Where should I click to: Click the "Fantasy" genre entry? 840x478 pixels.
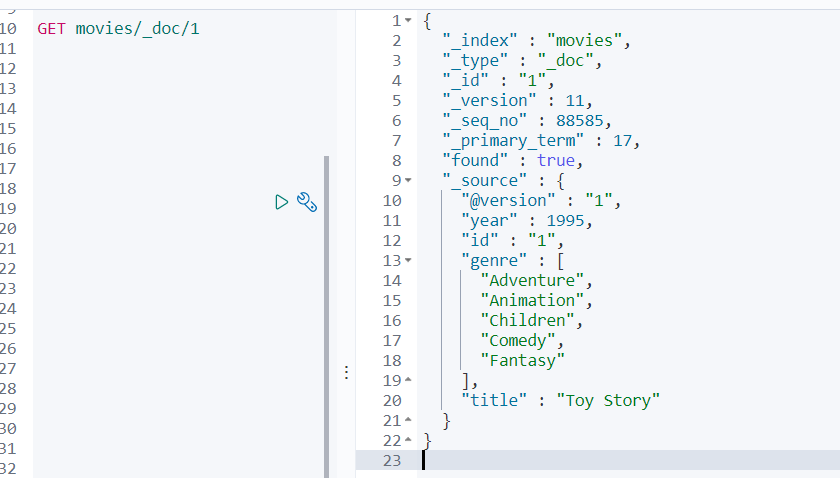522,361
